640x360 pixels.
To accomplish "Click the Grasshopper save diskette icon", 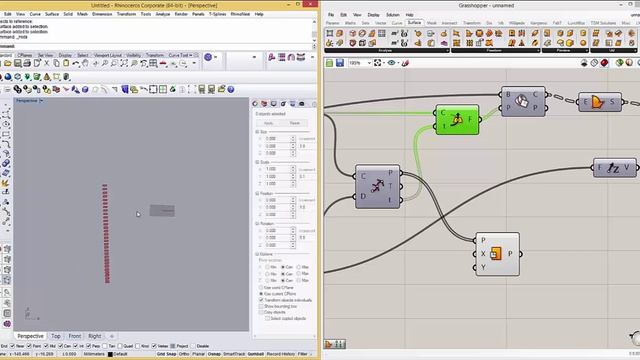I will click(340, 63).
